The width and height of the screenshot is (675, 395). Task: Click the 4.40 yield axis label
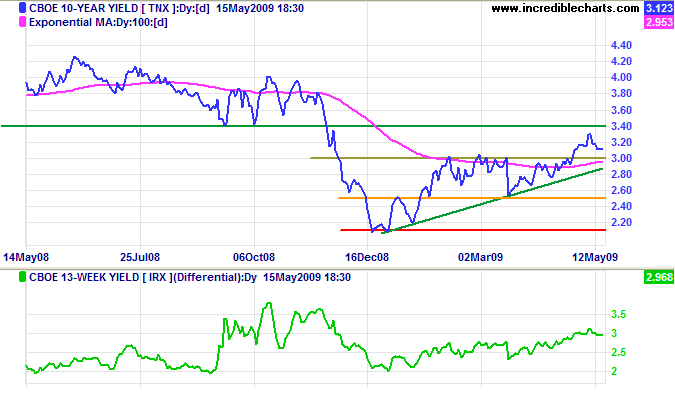click(621, 45)
